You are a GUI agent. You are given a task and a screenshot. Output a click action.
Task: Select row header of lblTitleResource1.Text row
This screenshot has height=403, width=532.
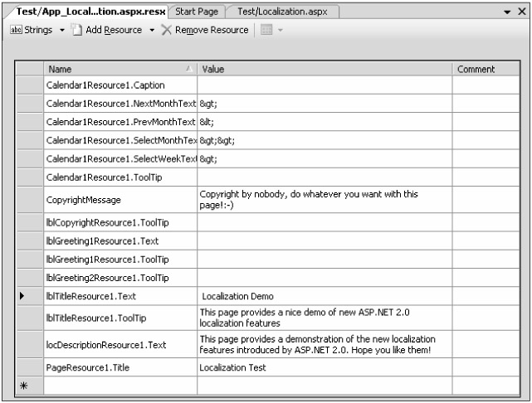(x=31, y=296)
